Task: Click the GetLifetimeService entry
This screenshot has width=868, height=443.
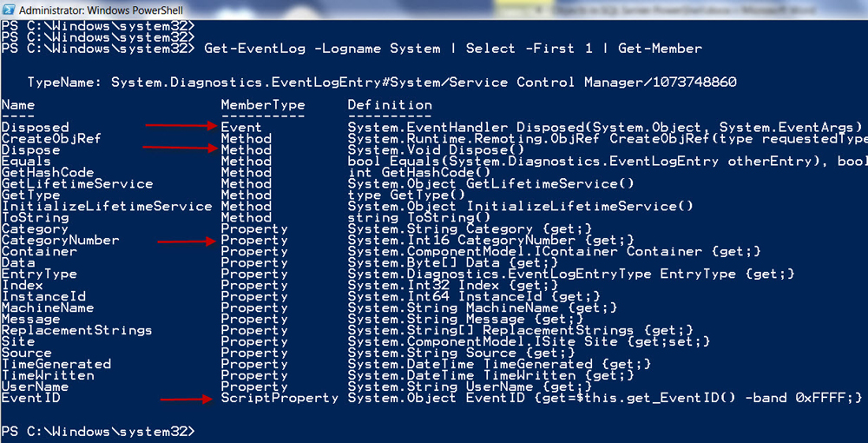Action: pyautogui.click(x=76, y=183)
